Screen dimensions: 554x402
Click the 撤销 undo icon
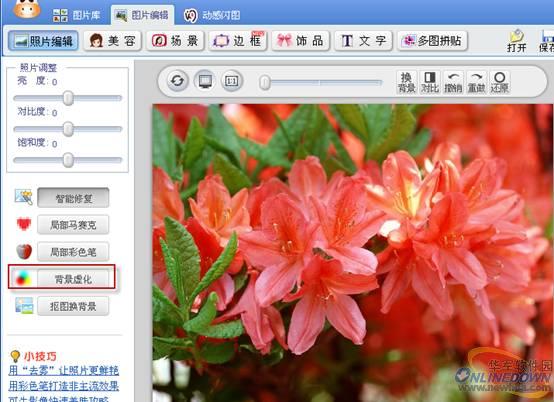pos(453,82)
